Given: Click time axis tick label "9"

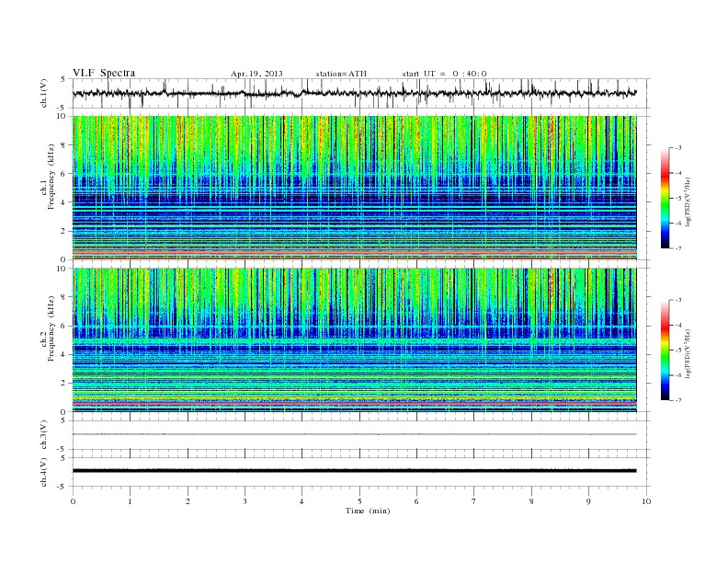Looking at the screenshot, I should click(588, 501).
